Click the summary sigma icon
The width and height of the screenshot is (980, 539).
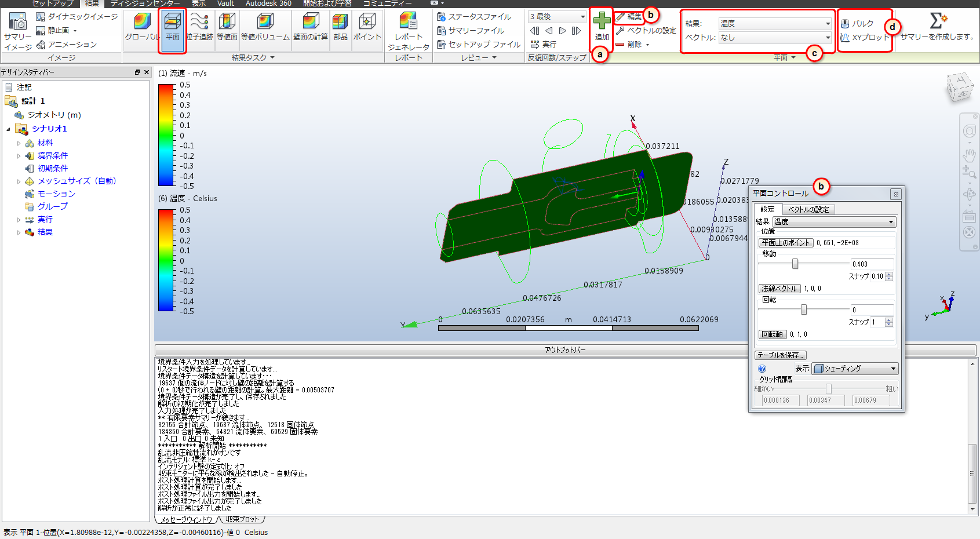(x=938, y=21)
